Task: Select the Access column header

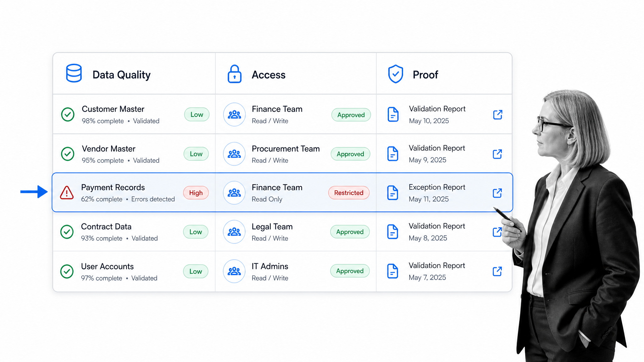Action: 269,75
